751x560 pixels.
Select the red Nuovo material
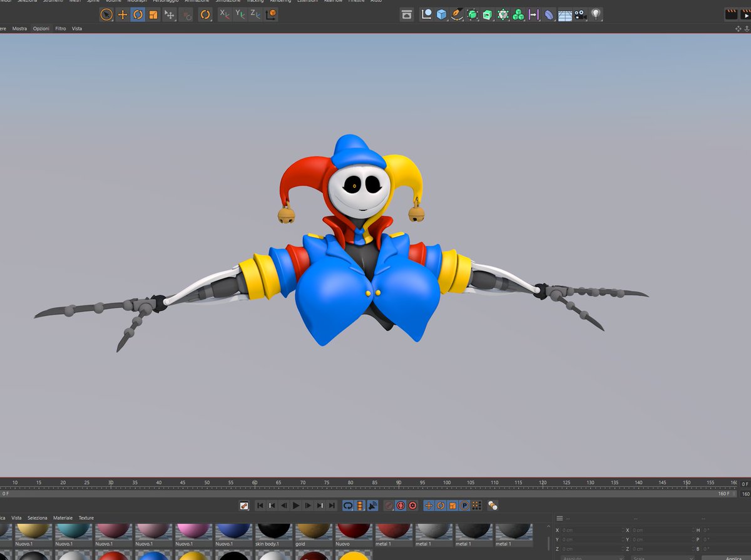(x=354, y=536)
